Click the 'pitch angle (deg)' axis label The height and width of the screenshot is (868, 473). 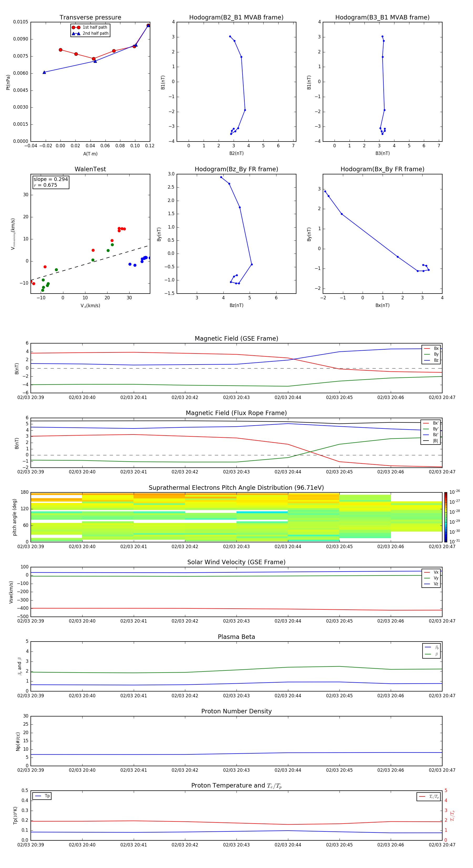pyautogui.click(x=14, y=517)
